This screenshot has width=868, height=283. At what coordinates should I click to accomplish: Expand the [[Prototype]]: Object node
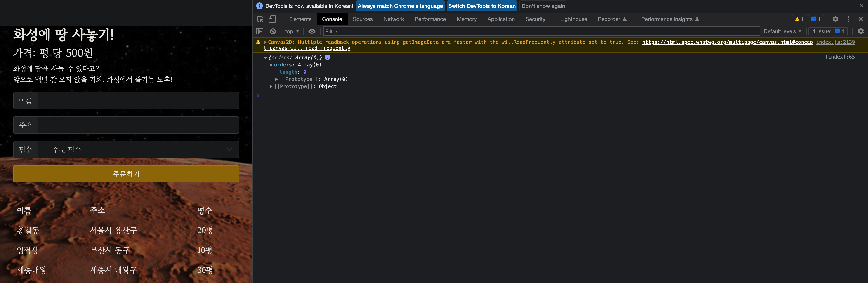tap(271, 87)
